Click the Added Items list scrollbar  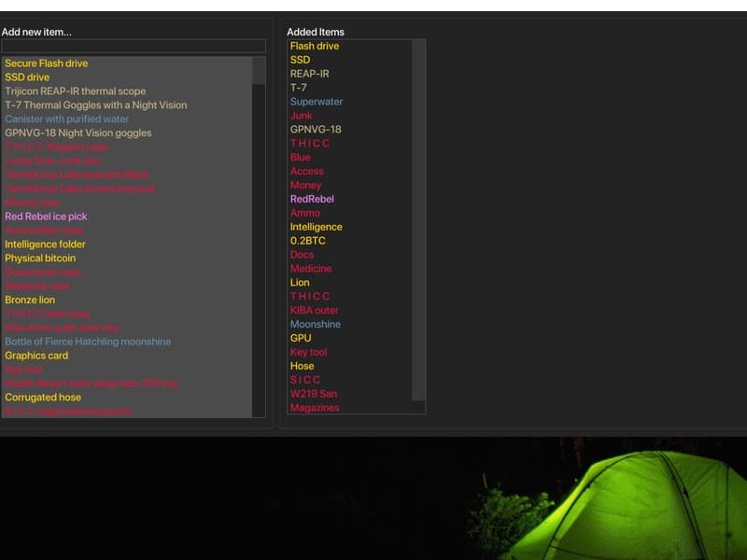point(418,220)
